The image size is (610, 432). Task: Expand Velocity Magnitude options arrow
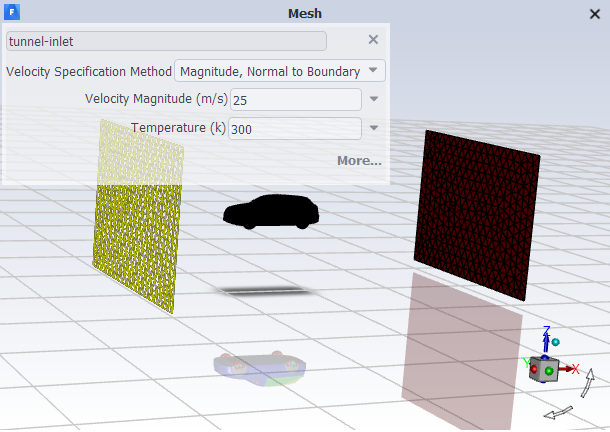[x=373, y=99]
